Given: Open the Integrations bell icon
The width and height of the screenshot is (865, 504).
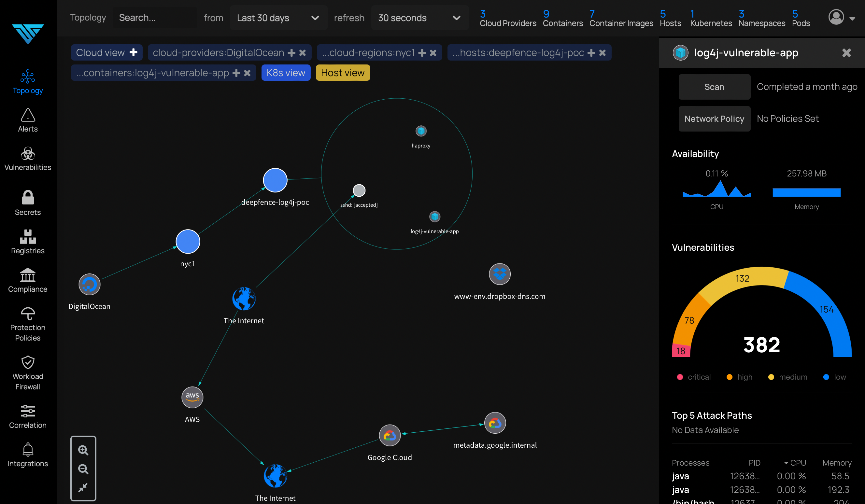Looking at the screenshot, I should pos(27,449).
